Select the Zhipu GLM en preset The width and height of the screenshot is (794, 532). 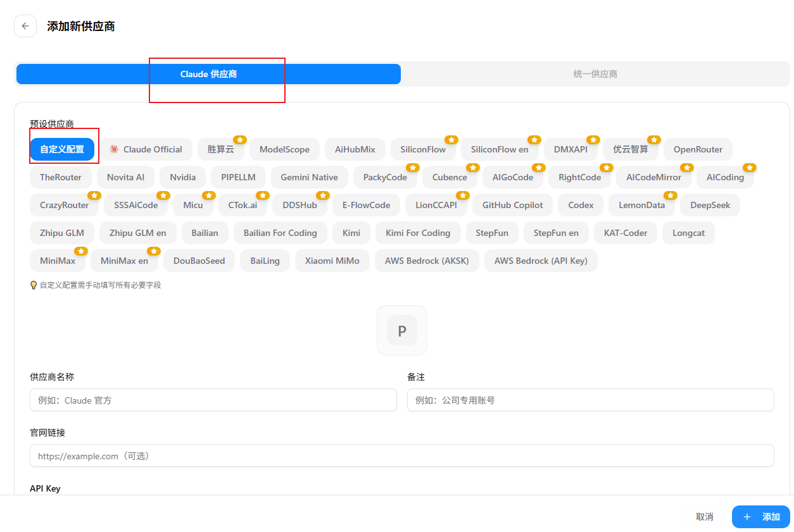click(138, 233)
